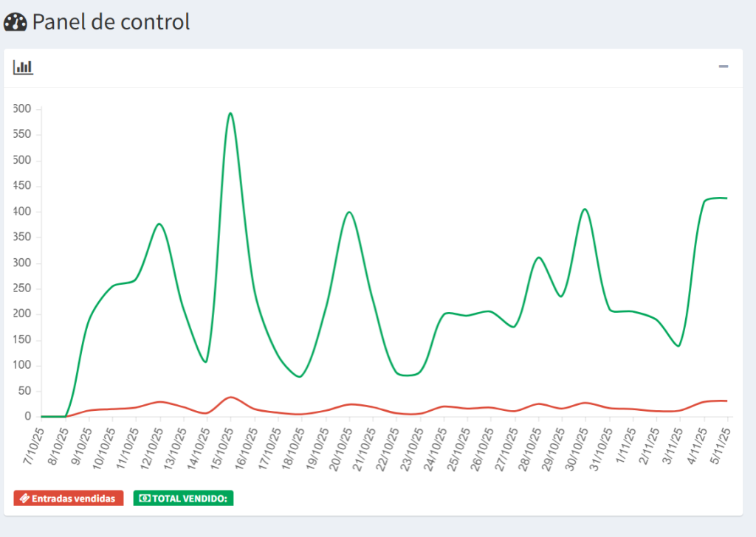
Task: Click the green line peak at 12/10/25
Action: (159, 224)
